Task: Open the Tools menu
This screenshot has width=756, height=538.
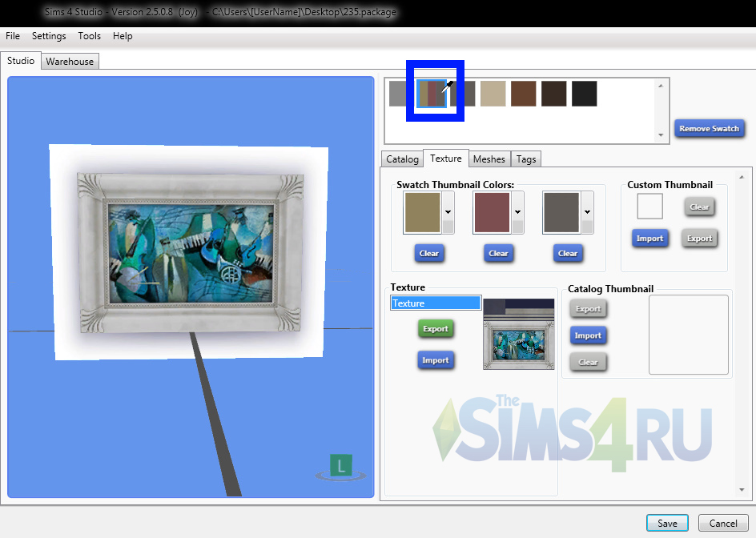Action: (90, 36)
